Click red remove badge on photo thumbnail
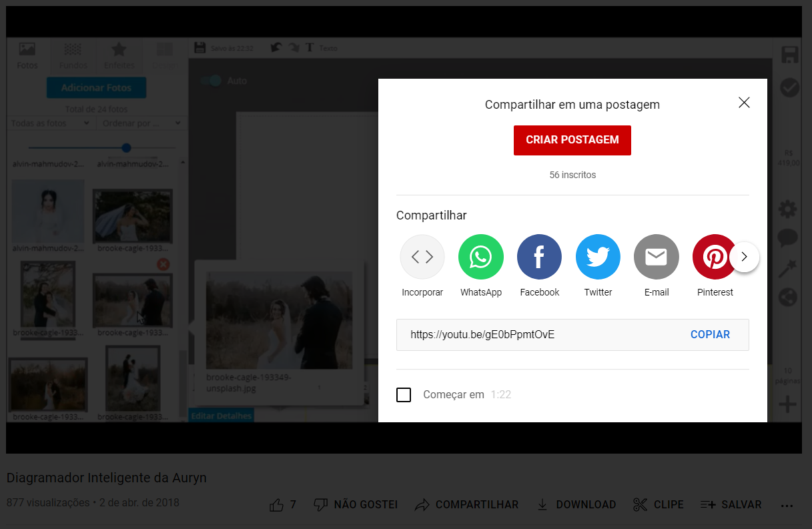Viewport: 812px width, 529px height. tap(163, 265)
